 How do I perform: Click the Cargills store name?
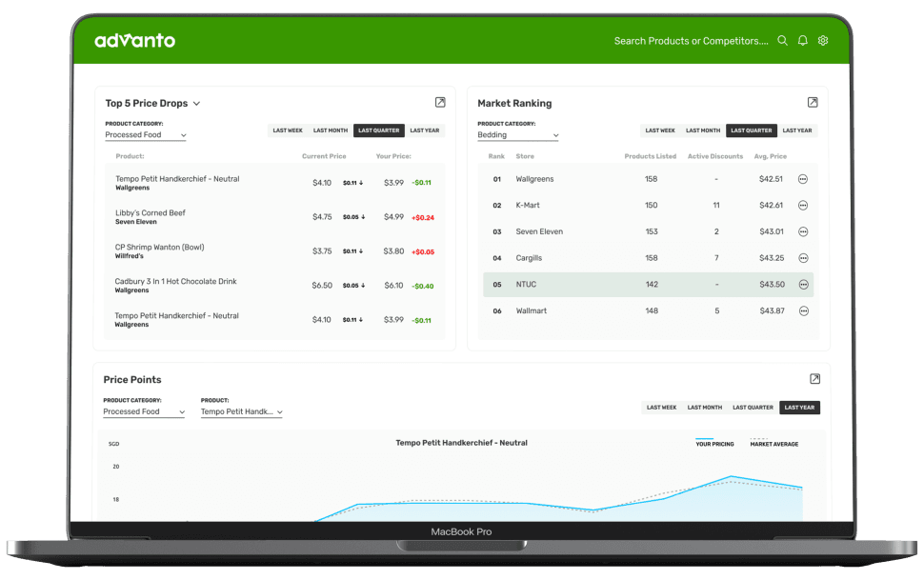(529, 258)
